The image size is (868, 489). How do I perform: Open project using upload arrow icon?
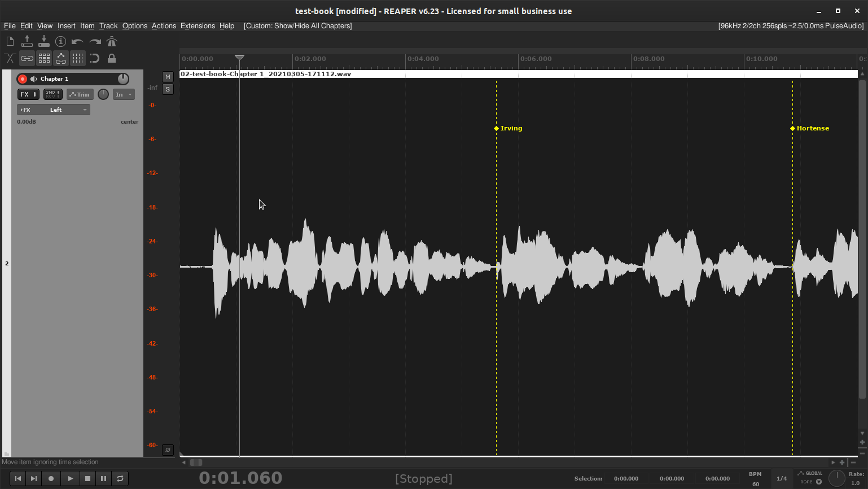coord(27,41)
